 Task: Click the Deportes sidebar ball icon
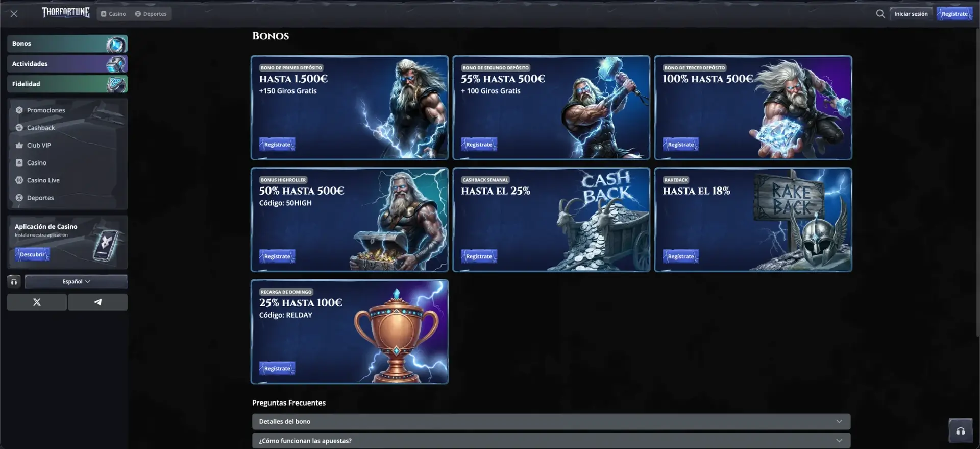pyautogui.click(x=19, y=198)
